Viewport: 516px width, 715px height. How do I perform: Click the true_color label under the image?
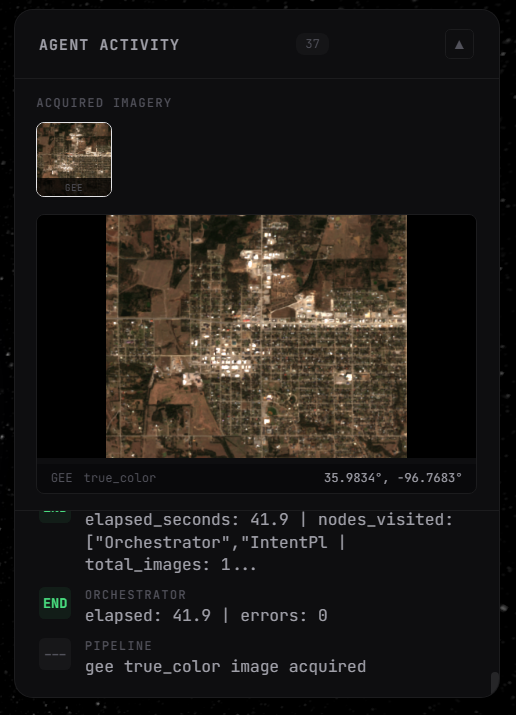coord(120,478)
